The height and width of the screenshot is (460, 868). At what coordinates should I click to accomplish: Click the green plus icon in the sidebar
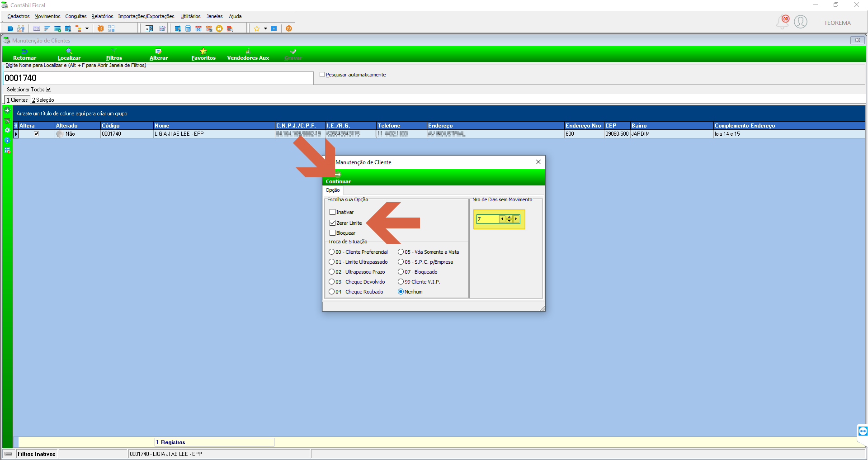pos(7,110)
